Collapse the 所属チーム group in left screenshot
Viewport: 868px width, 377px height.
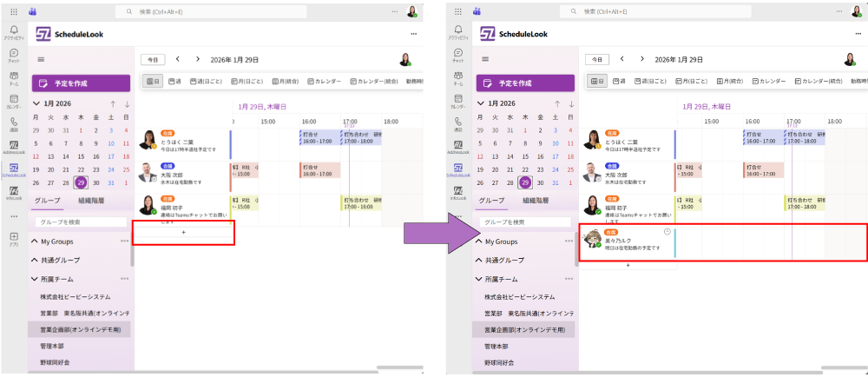[35, 279]
